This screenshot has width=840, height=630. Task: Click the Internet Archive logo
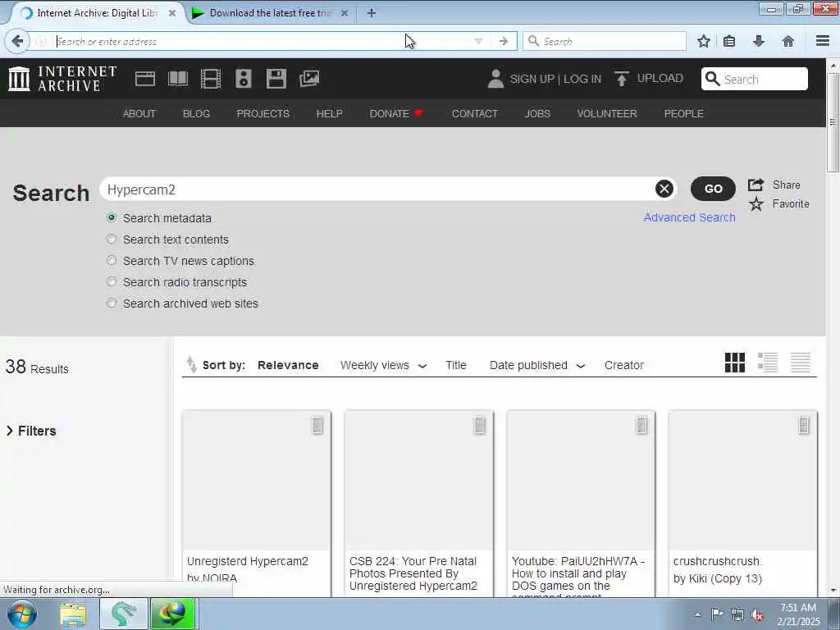pos(62,79)
